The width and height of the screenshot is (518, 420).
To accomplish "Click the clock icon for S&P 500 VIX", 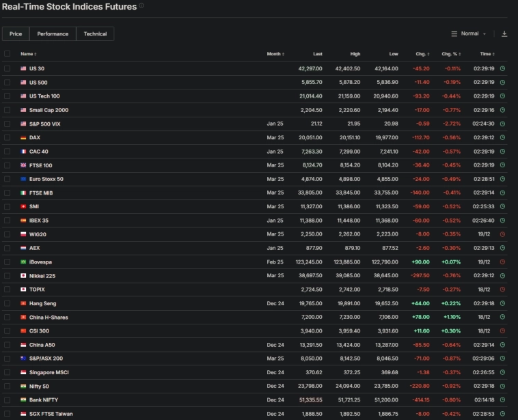I will [502, 124].
